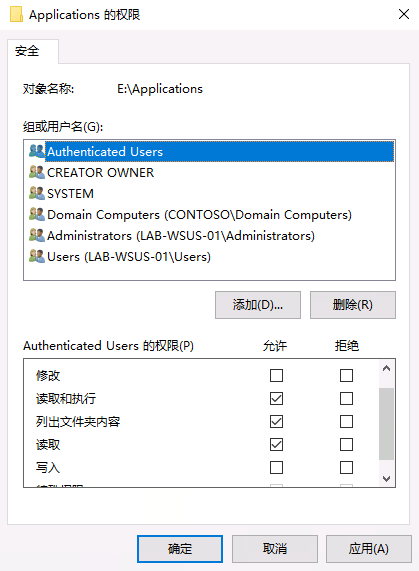The height and width of the screenshot is (571, 419).
Task: Tick the deny checkbox for 写入
Action: point(346,467)
